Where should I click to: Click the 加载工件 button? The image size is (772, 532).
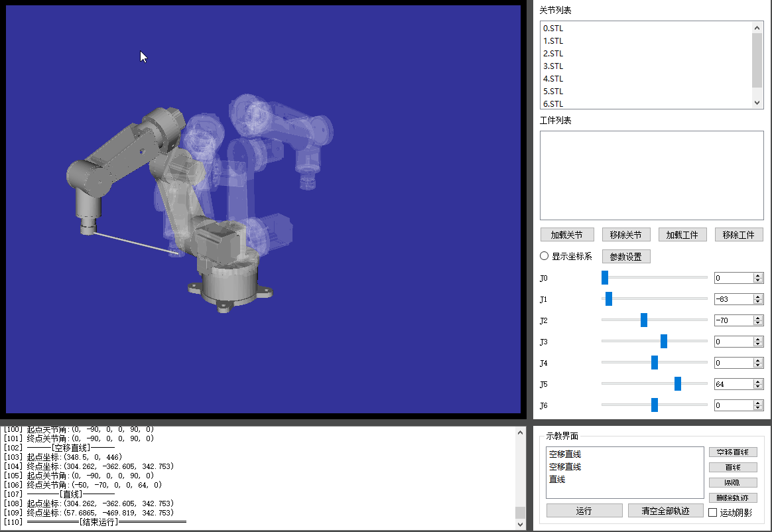point(682,235)
